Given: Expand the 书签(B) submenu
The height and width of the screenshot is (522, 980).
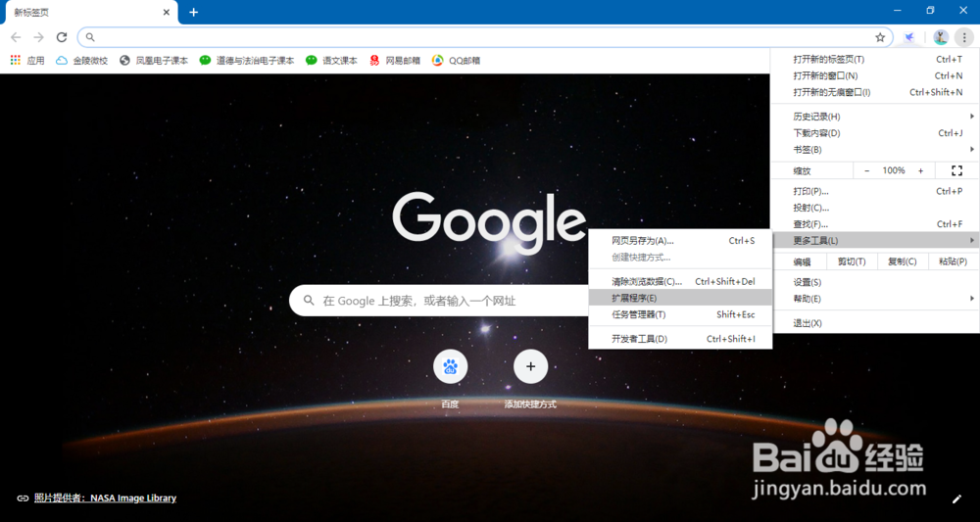Looking at the screenshot, I should 875,150.
